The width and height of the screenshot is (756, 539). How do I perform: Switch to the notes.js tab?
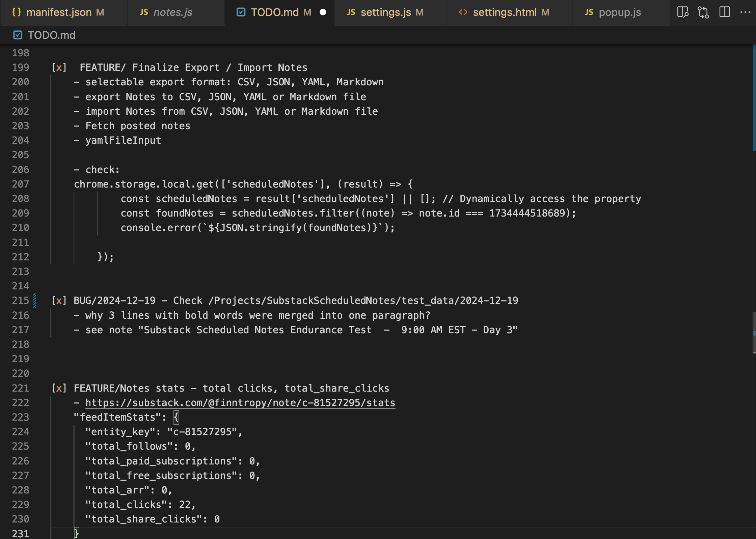click(176, 12)
